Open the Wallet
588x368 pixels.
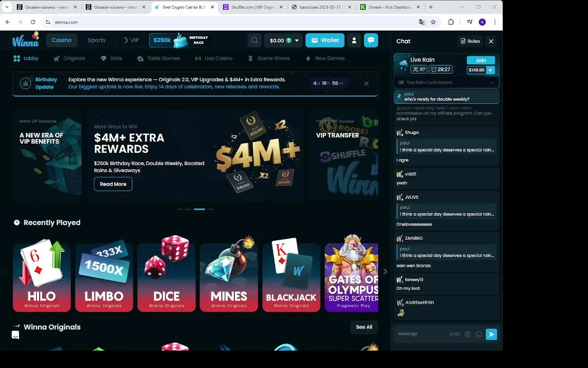pos(325,40)
